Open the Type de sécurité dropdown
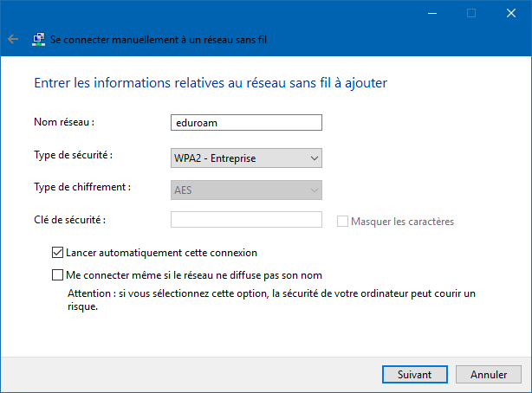Image resolution: width=532 pixels, height=393 pixels. [x=246, y=158]
